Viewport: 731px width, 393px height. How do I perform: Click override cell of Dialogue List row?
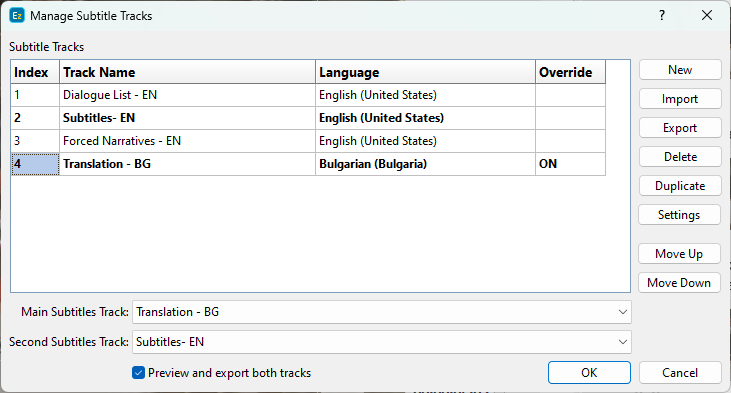coord(570,95)
